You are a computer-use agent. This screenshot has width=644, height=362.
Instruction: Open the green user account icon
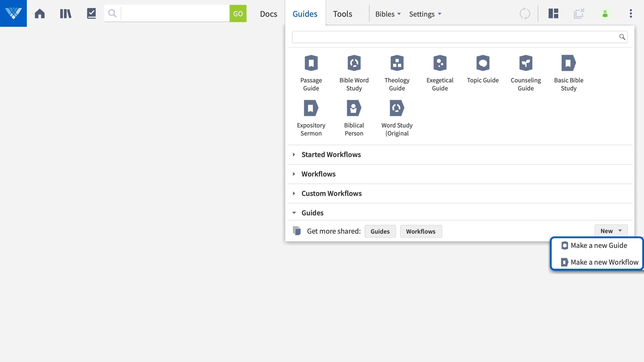tap(605, 13)
